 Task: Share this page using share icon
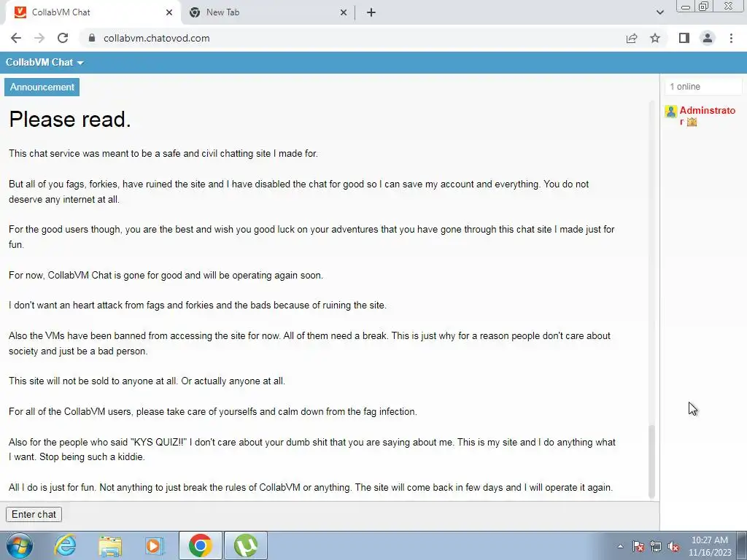coord(632,38)
